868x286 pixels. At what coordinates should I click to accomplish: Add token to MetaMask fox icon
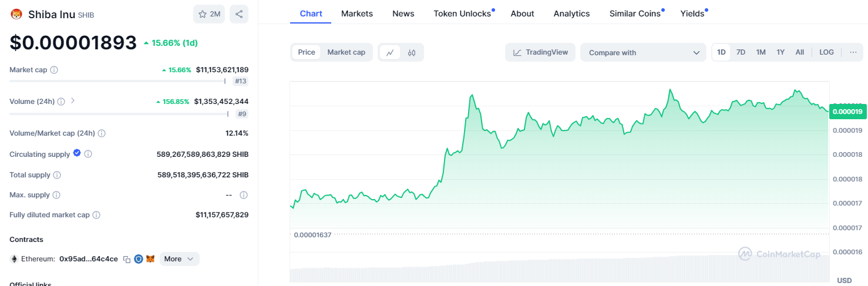[150, 259]
